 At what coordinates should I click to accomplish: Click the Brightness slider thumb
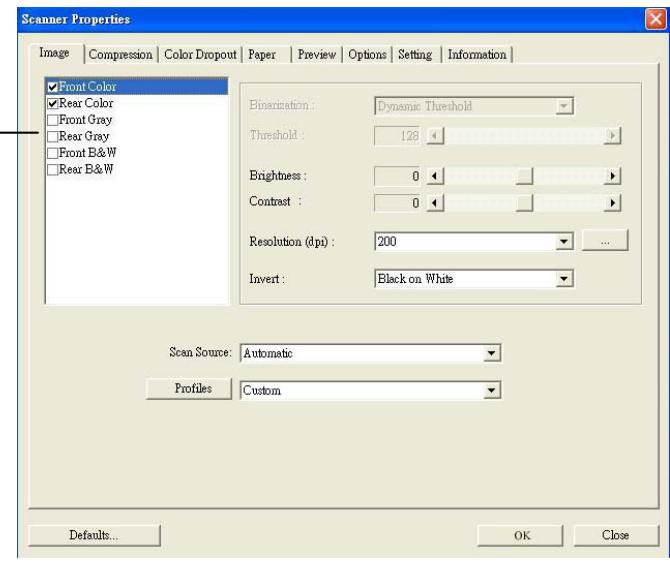[x=524, y=176]
